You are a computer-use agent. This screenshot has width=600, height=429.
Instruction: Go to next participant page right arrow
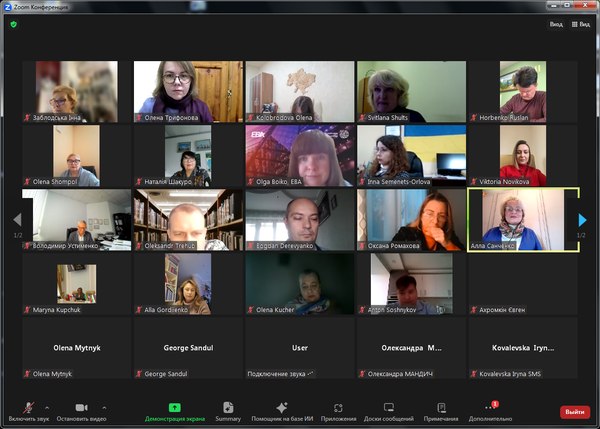pyautogui.click(x=583, y=220)
